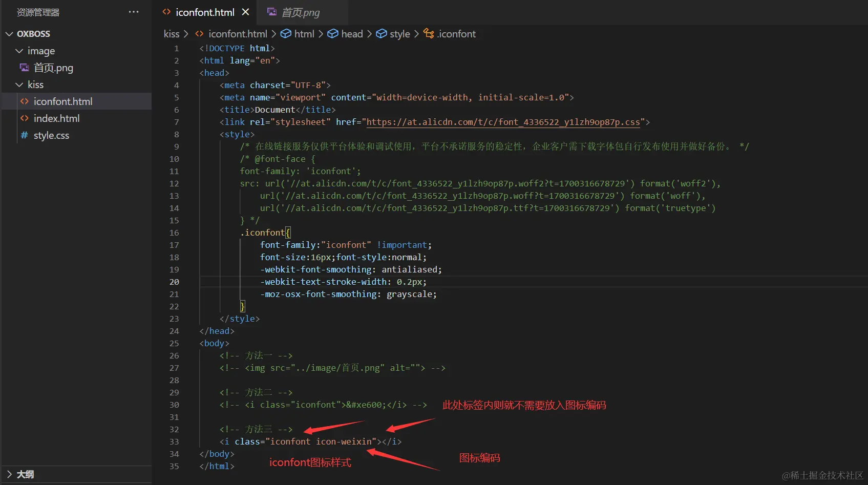
Task: Click the commented &#xe600; icon line
Action: point(323,405)
